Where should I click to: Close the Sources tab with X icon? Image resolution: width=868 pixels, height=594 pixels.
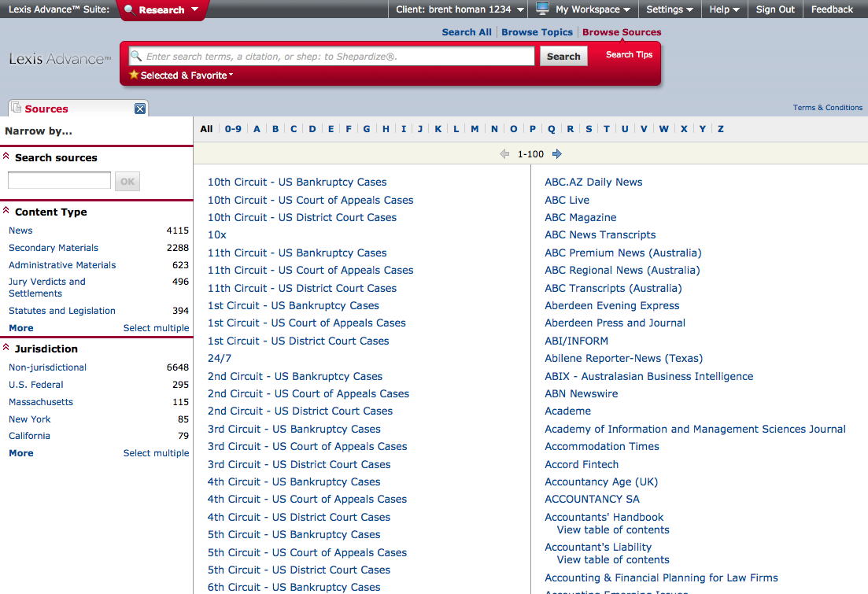coord(140,109)
